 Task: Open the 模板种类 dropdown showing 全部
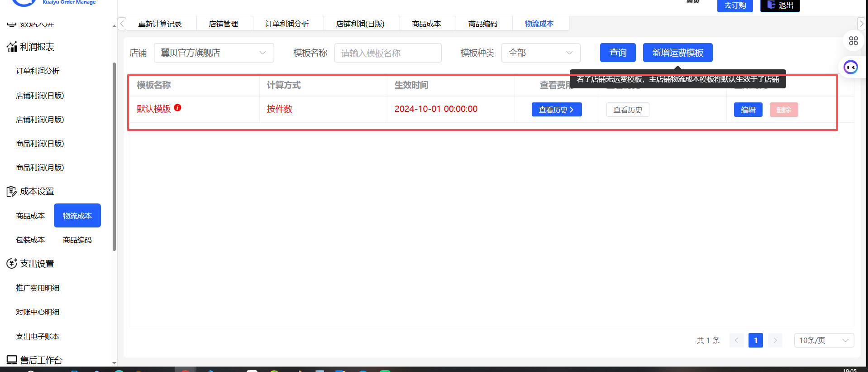pos(540,53)
